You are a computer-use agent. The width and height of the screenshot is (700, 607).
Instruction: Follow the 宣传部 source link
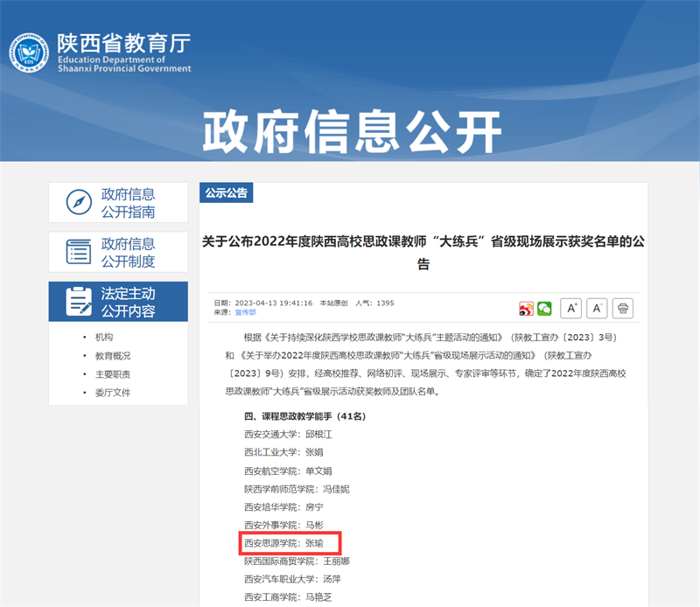[246, 312]
